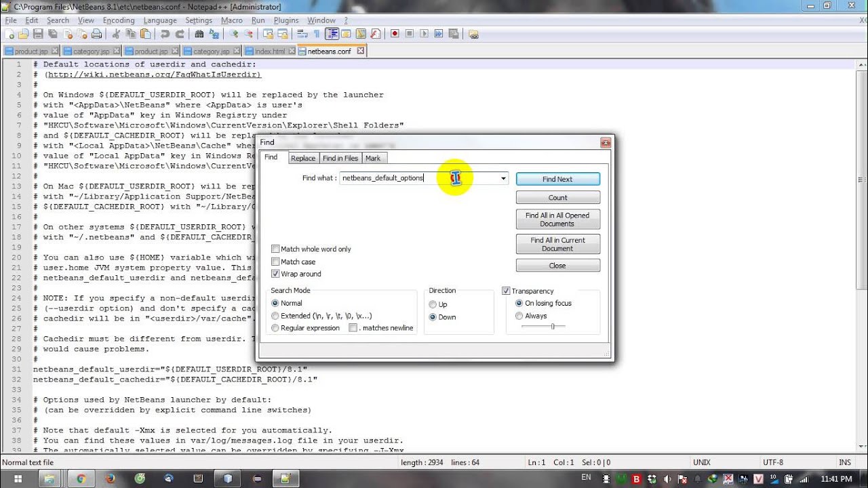Click the Zoom Out toolbar icon
The width and height of the screenshot is (868, 488).
click(x=249, y=34)
